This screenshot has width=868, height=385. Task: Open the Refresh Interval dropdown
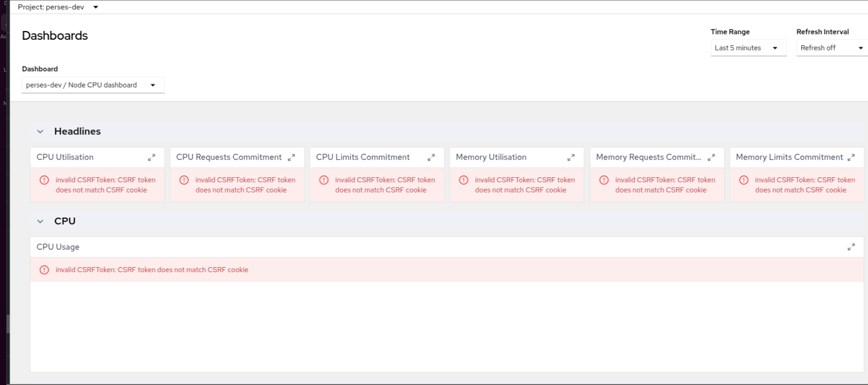point(832,48)
